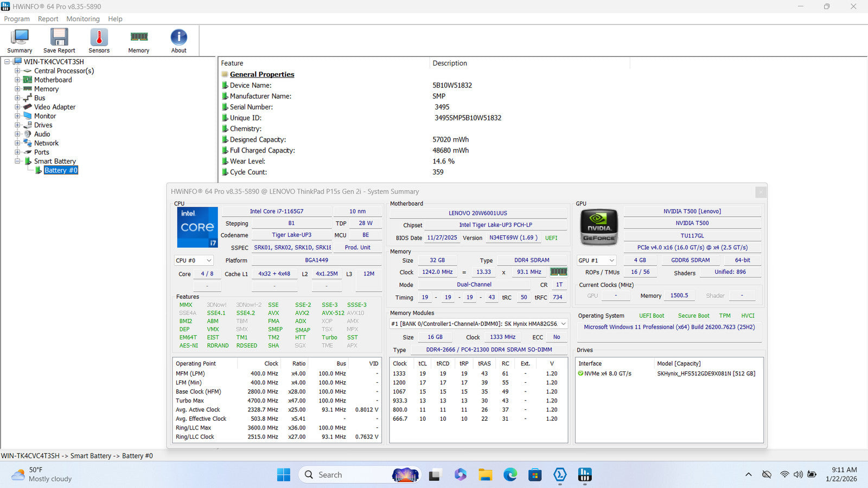Open the Report menu
The height and width of the screenshot is (488, 868).
coord(48,19)
